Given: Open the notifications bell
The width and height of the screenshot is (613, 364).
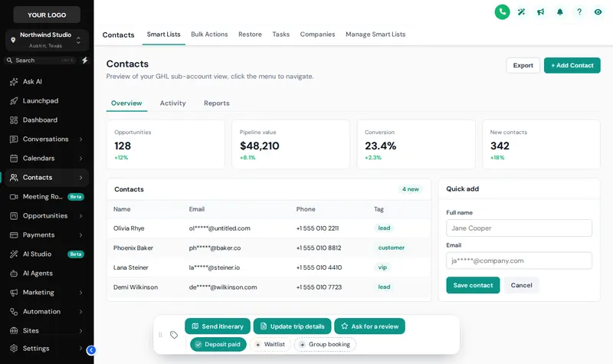Looking at the screenshot, I should (560, 12).
